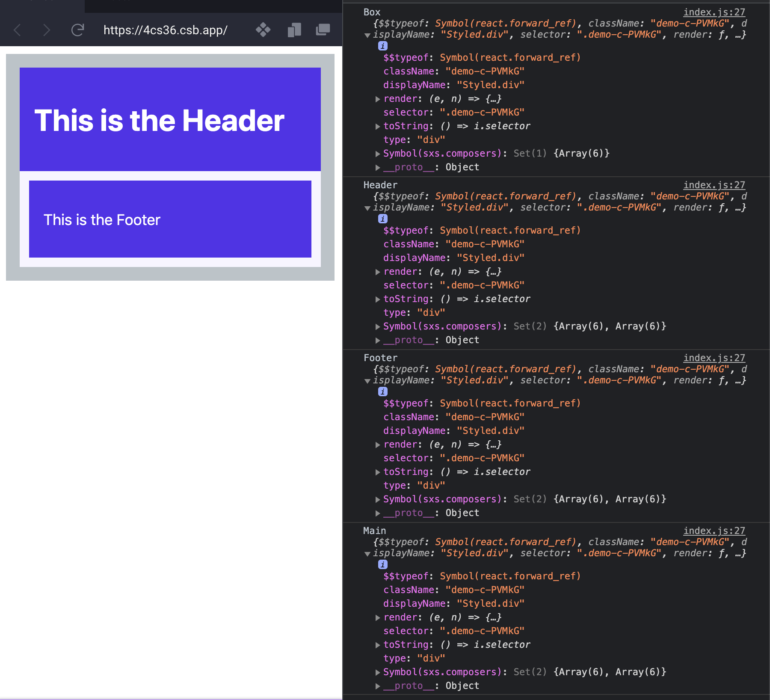Screen dimensions: 770x700
Task: Collapse the Box console object
Action: pyautogui.click(x=368, y=36)
